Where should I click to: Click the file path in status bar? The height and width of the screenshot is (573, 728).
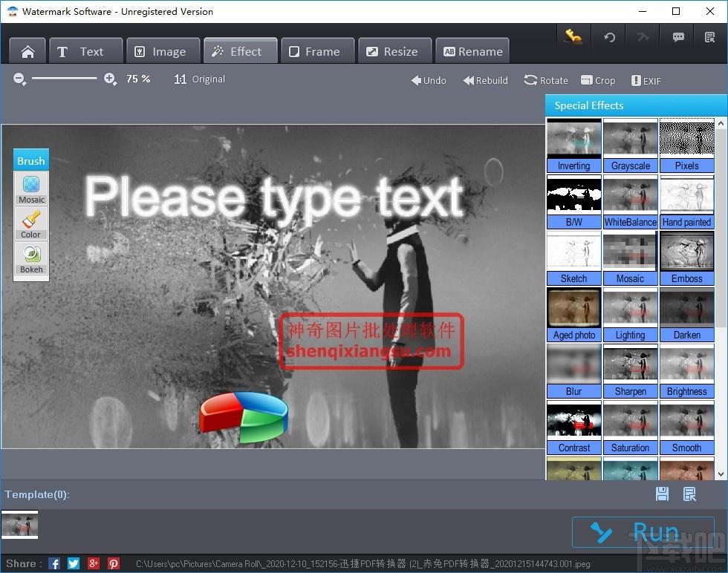(x=363, y=563)
